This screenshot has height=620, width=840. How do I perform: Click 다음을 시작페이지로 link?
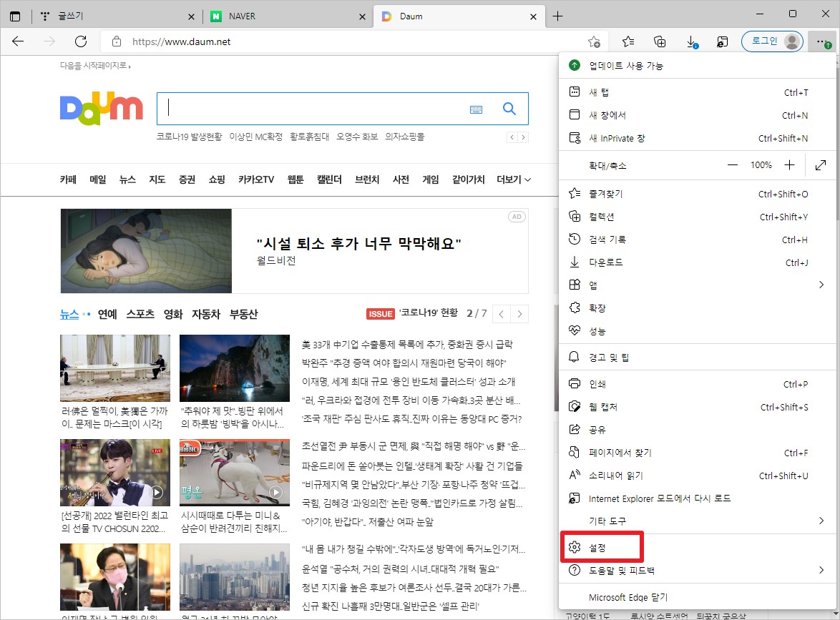coord(95,65)
